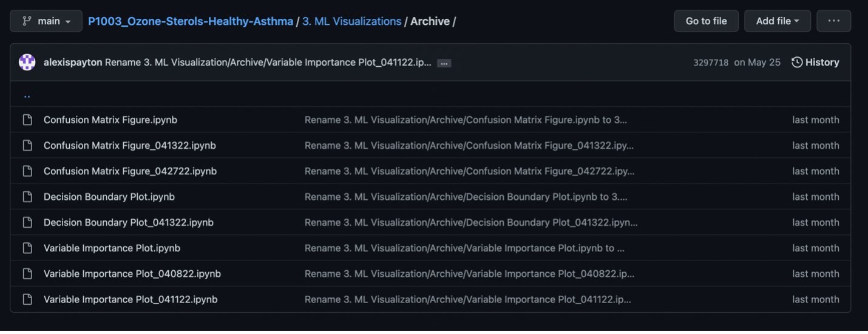The image size is (868, 334).
Task: Click file icon beside Variable Importance Plot_041122.ipynb
Action: pos(27,299)
